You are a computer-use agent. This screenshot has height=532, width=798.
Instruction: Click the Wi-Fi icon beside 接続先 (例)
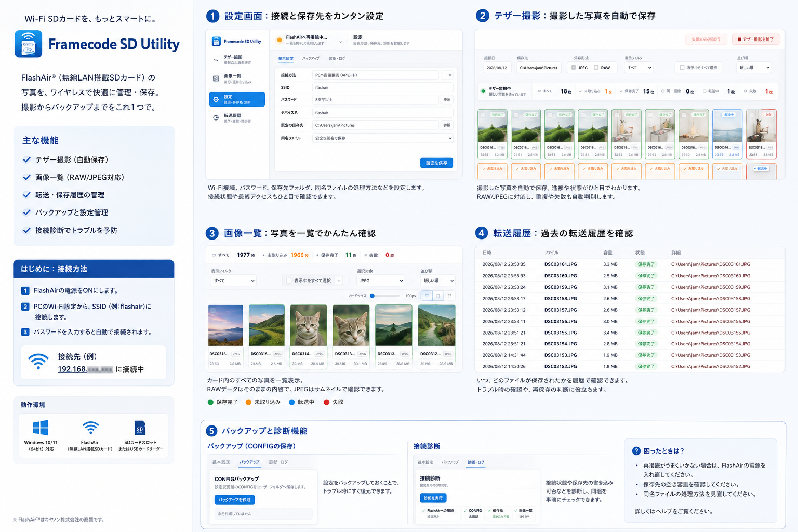38,362
